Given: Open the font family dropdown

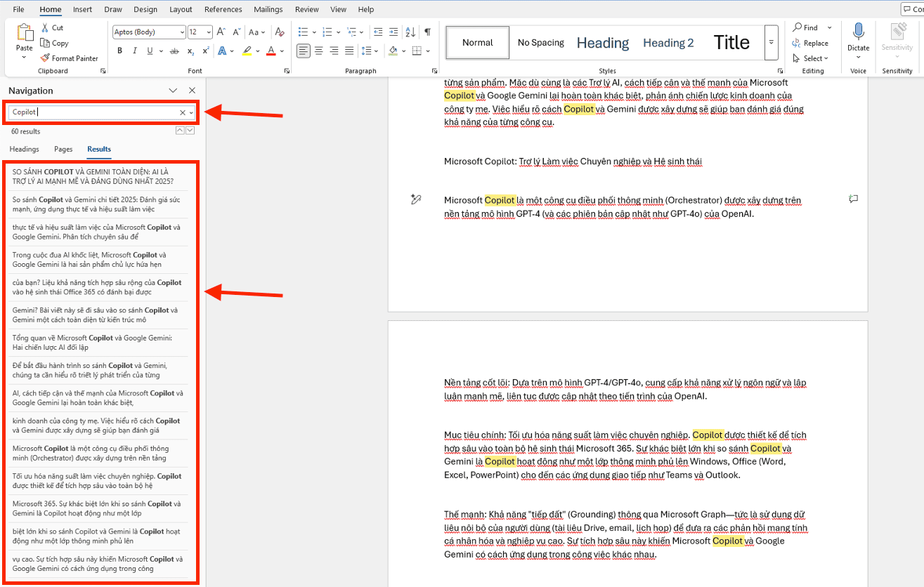Looking at the screenshot, I should (183, 32).
